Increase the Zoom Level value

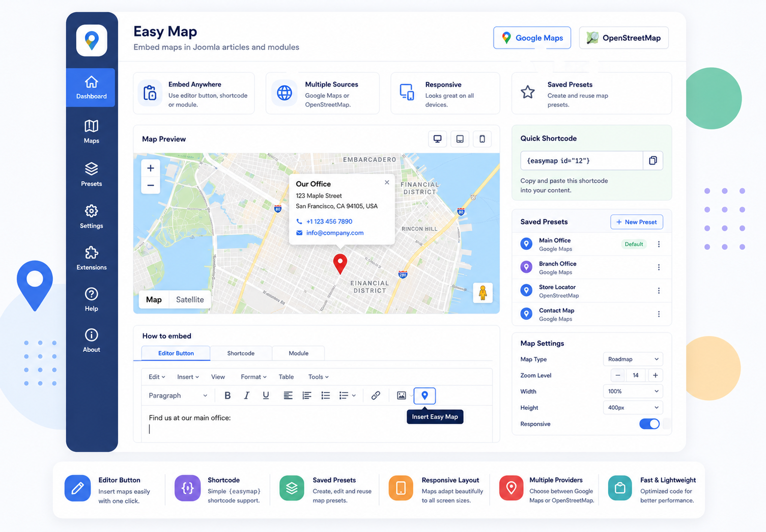coord(655,375)
